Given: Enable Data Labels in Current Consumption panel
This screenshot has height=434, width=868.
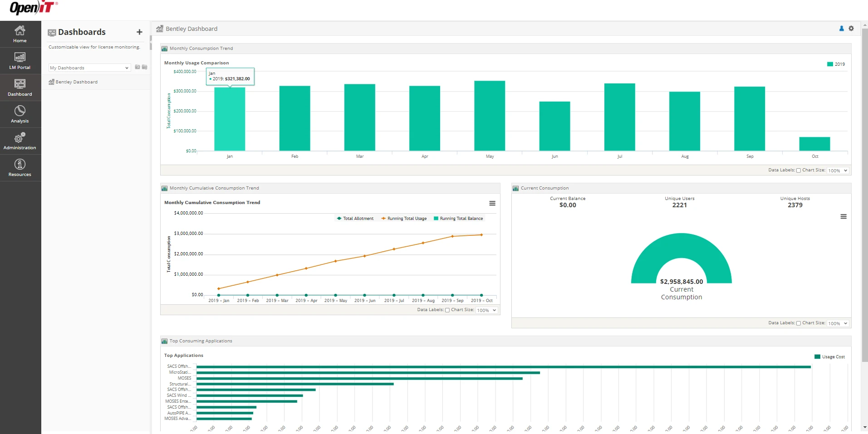Looking at the screenshot, I should (x=799, y=323).
